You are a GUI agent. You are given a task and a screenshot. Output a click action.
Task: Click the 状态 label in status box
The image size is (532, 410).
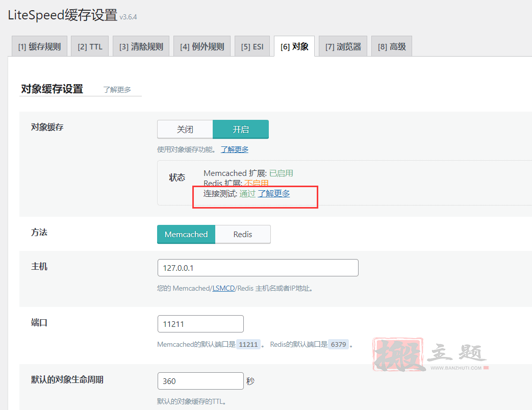[x=177, y=177]
